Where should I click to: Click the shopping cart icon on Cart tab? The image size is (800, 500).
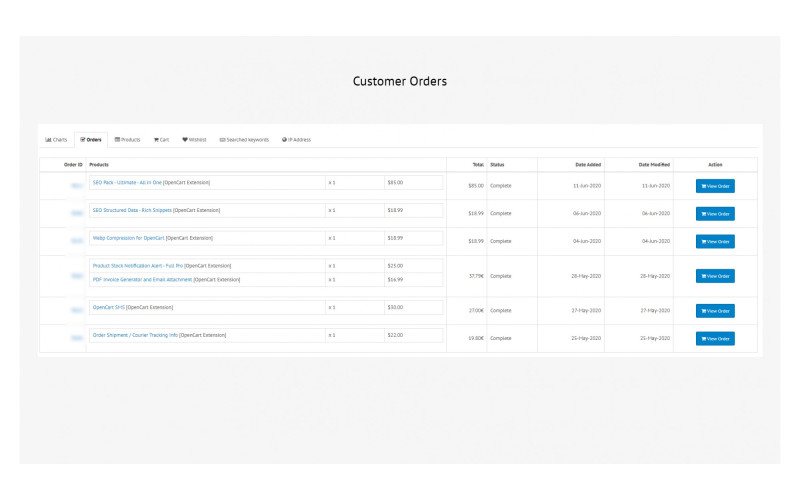point(156,140)
